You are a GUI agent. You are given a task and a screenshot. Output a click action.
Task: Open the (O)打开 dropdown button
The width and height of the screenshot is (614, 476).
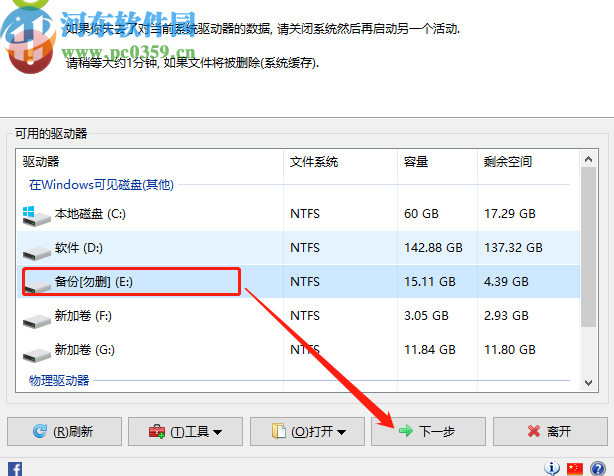tap(307, 431)
